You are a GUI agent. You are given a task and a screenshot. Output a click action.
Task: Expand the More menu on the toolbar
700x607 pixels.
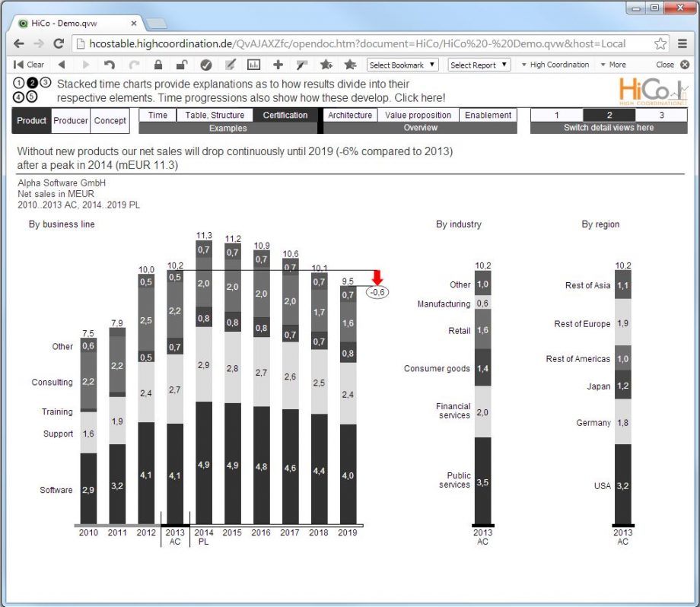[x=616, y=65]
